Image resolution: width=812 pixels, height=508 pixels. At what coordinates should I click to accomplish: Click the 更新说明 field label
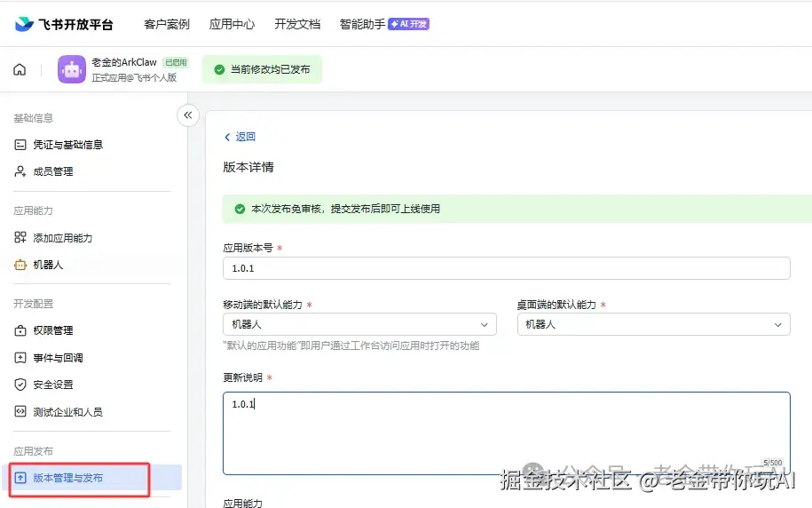pos(243,377)
